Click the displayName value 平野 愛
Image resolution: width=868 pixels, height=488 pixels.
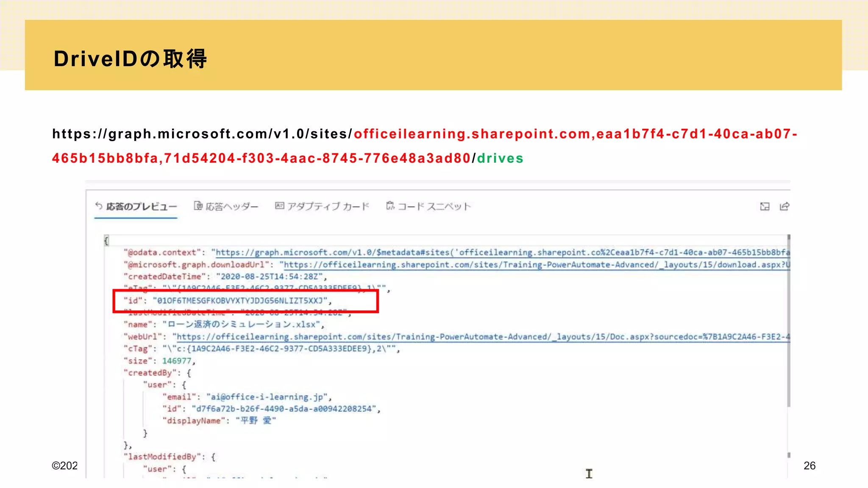[256, 421]
